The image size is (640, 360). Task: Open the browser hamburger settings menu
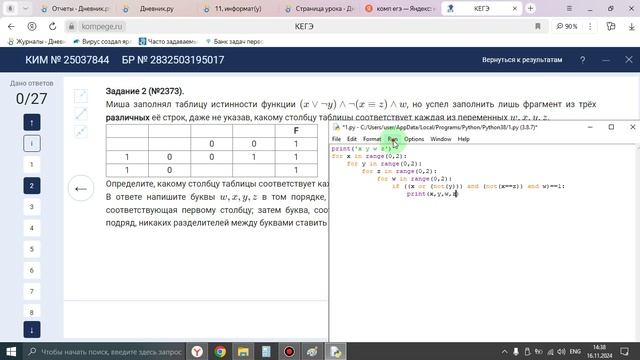569,8
